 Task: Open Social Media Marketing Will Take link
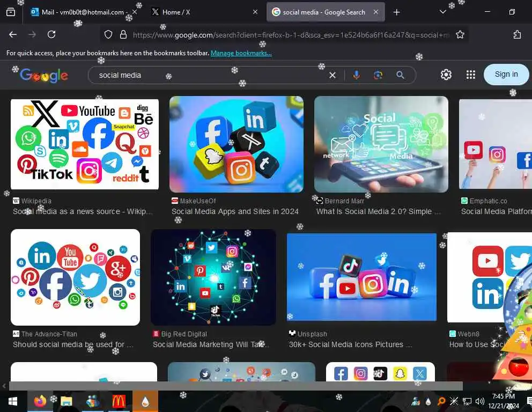pyautogui.click(x=211, y=344)
